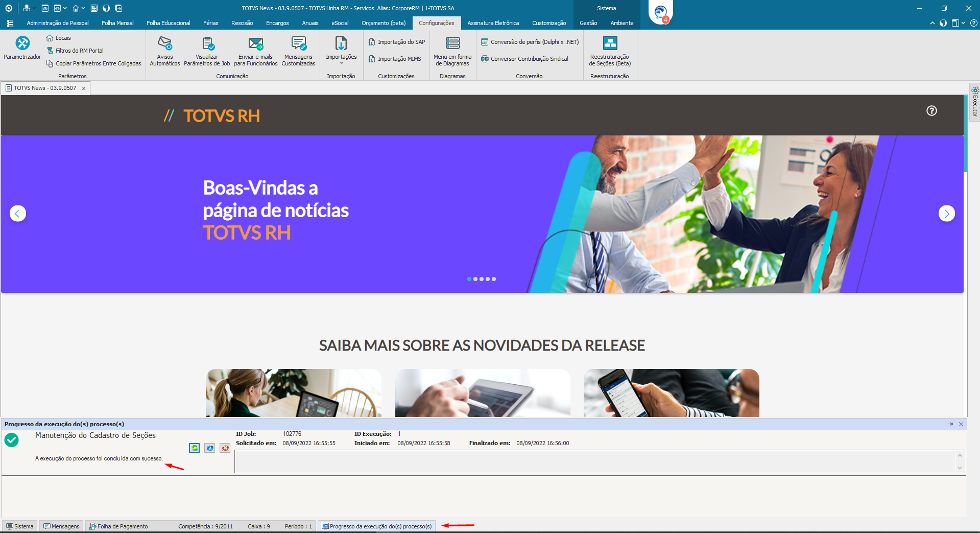Open the Rescisão ribbon tab

click(x=242, y=23)
